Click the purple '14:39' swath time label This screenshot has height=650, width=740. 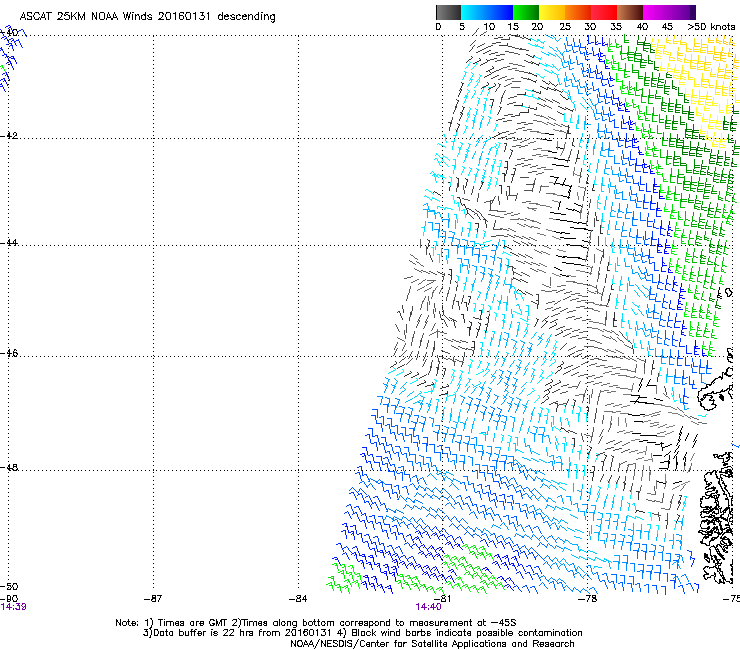click(13, 607)
